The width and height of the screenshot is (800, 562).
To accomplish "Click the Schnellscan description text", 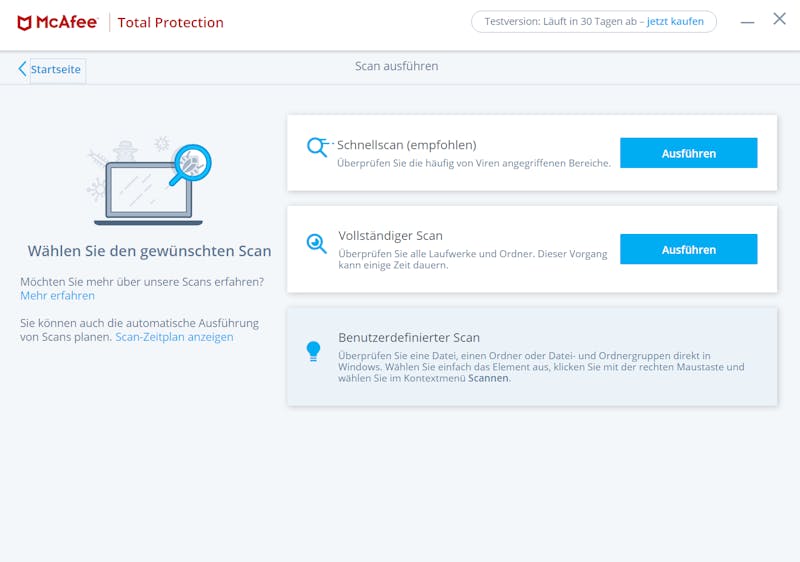I will point(473,163).
